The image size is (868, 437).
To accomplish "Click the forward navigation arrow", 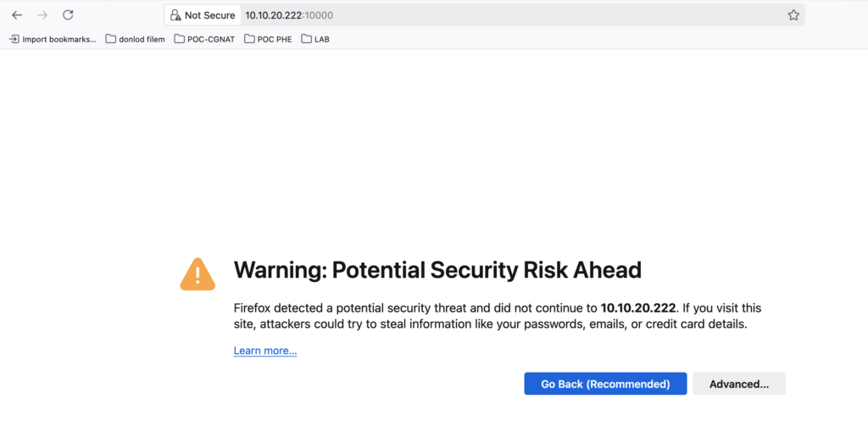I will click(x=42, y=15).
